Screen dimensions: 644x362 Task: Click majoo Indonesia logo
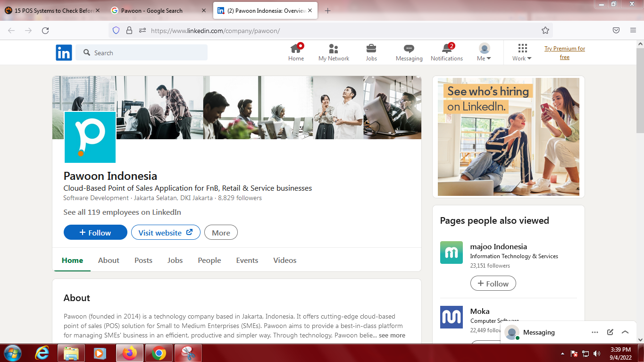click(x=452, y=253)
